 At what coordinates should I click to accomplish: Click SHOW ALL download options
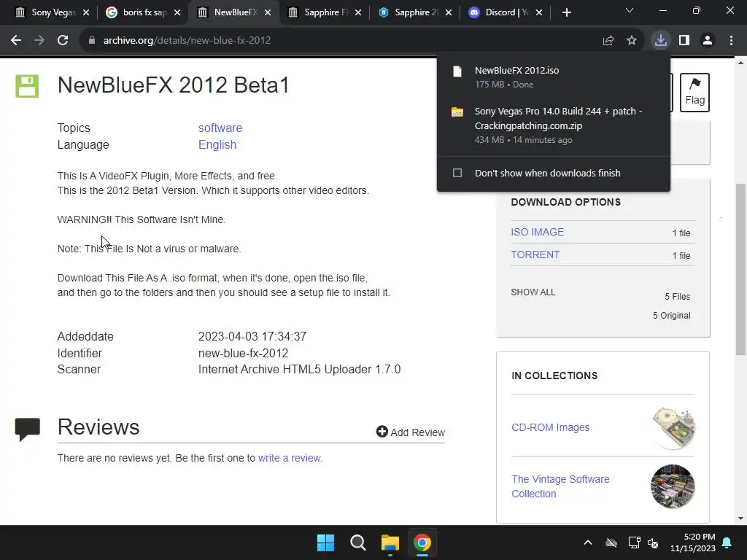point(533,292)
